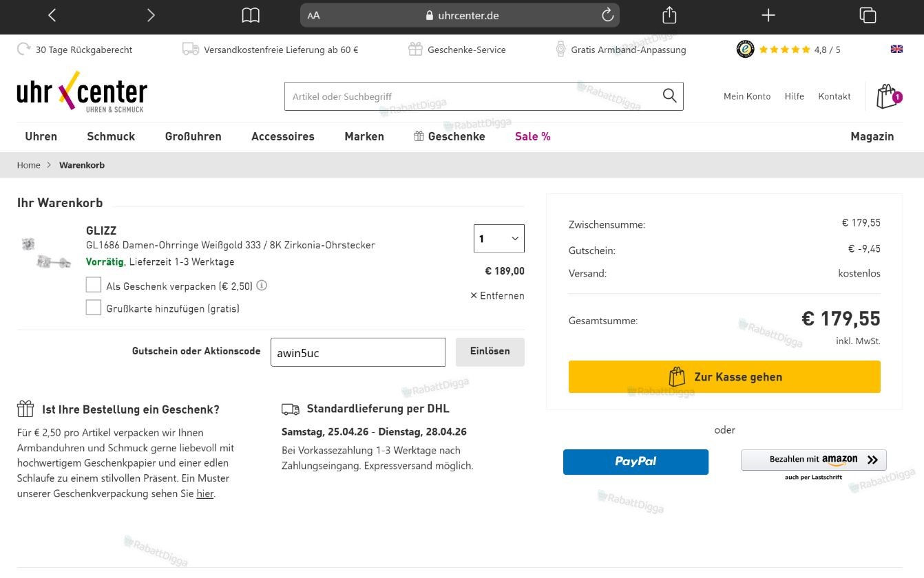The width and height of the screenshot is (924, 578).
Task: Open the AA reader text options
Action: 314,15
